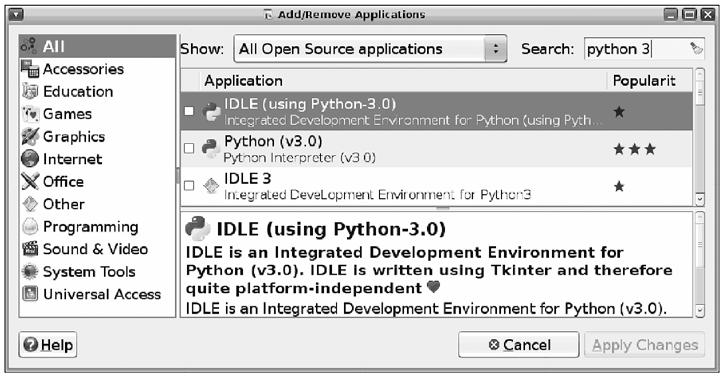Click the "Python Interpreter (v3.0)" subtitle
Screen dimensions: 724x377
(299, 158)
